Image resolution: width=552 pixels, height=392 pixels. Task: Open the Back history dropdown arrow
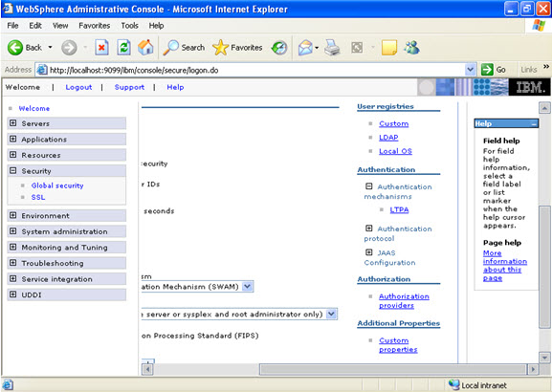50,47
